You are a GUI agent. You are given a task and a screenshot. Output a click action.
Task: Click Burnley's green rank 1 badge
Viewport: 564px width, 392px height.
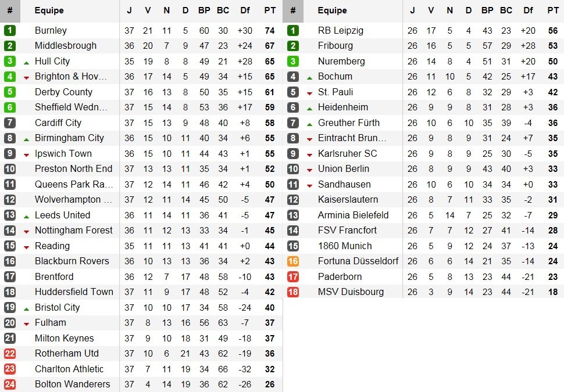[10, 30]
